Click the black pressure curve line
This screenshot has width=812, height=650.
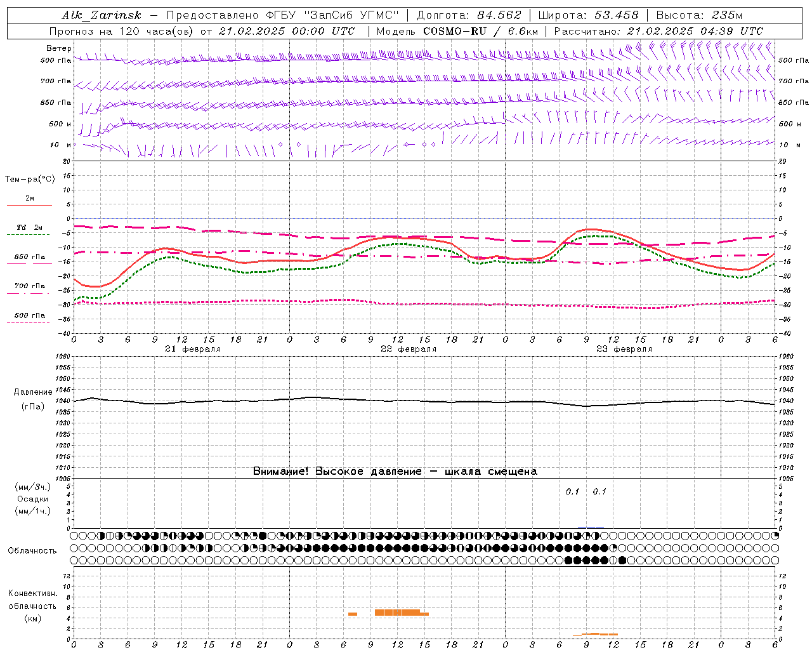(x=424, y=401)
